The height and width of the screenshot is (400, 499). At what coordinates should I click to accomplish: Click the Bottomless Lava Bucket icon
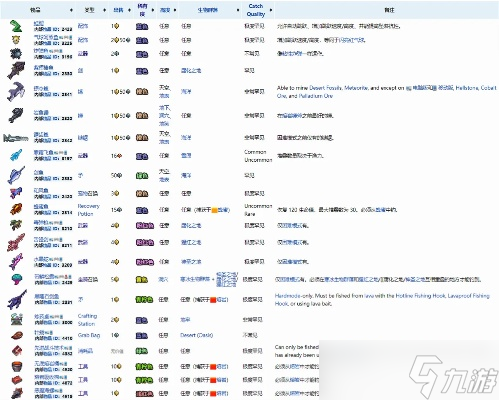[17, 366]
